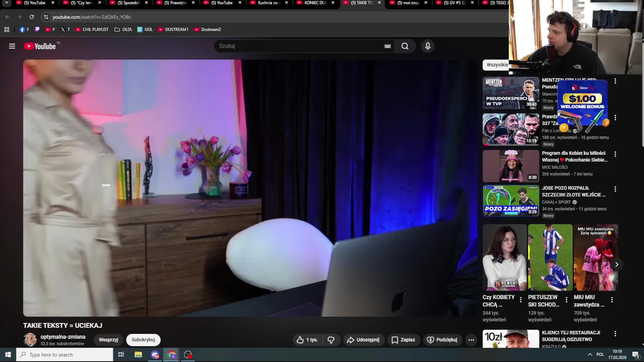The image size is (644, 362).
Task: Open the apps grid bookmark icon
Action: click(7, 30)
